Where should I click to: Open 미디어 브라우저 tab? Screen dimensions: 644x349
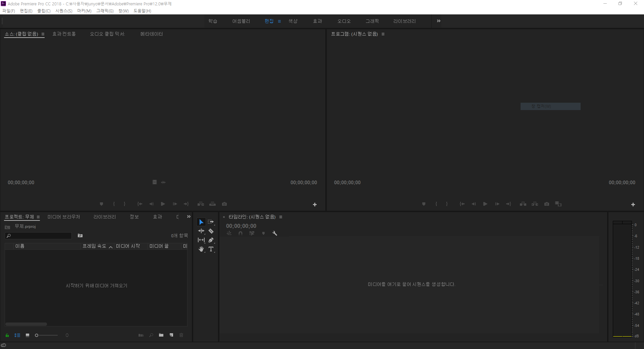click(64, 217)
